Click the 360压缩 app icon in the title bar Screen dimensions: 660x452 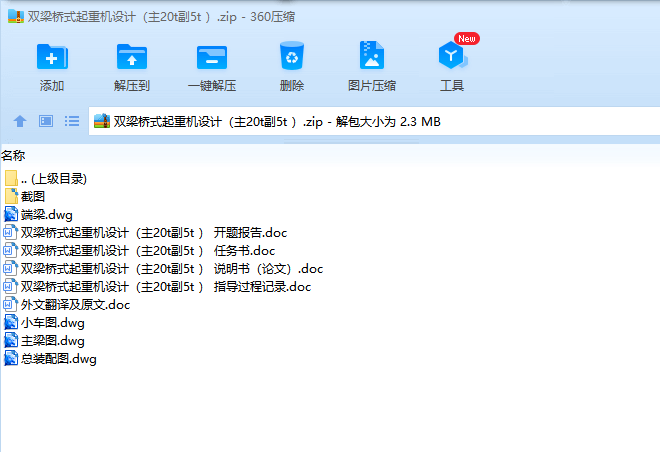click(x=16, y=16)
